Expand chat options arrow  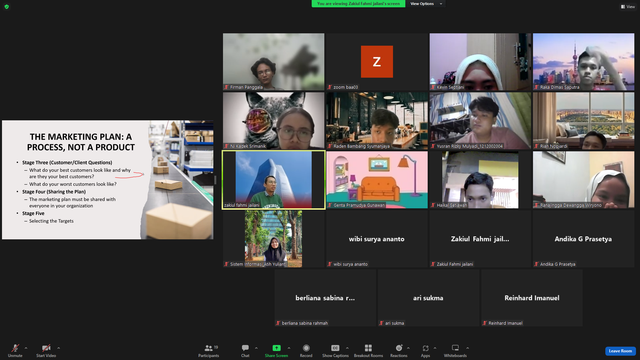tap(256, 348)
